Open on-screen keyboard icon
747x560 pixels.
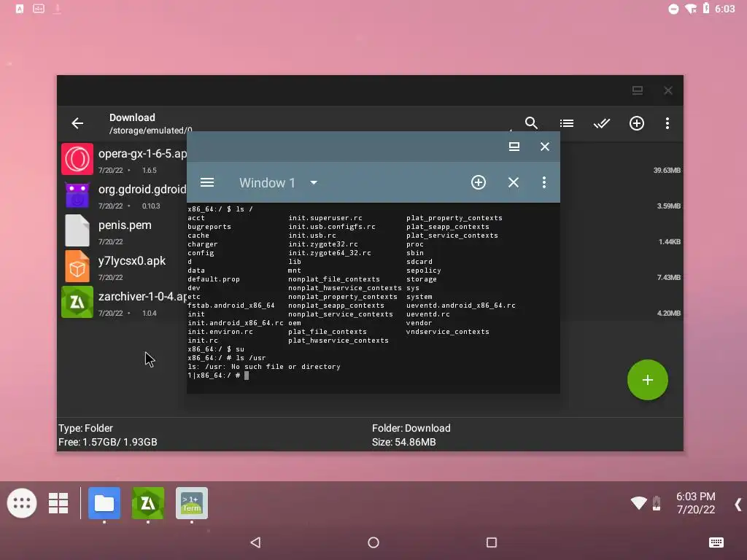[716, 542]
